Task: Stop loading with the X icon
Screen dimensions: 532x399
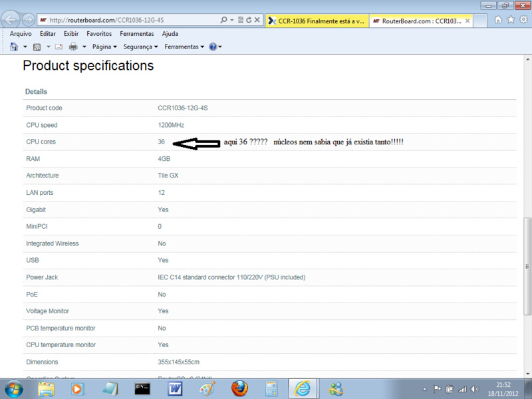Action: click(x=257, y=20)
